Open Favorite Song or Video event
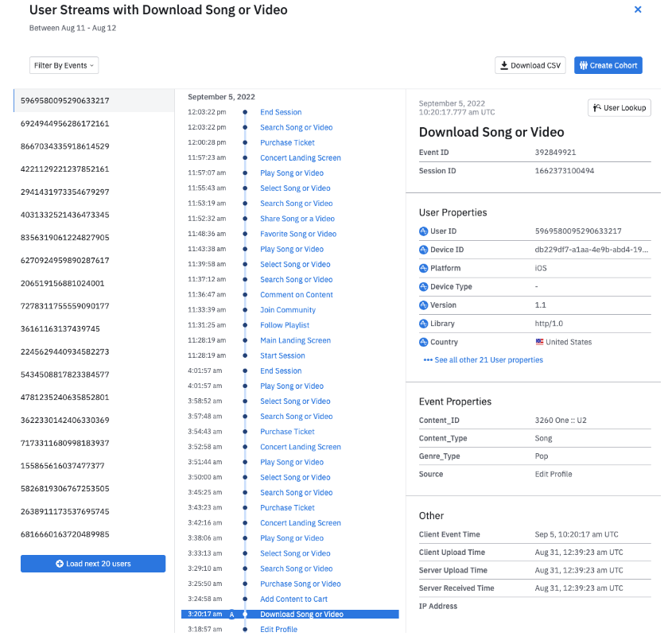 click(x=298, y=234)
